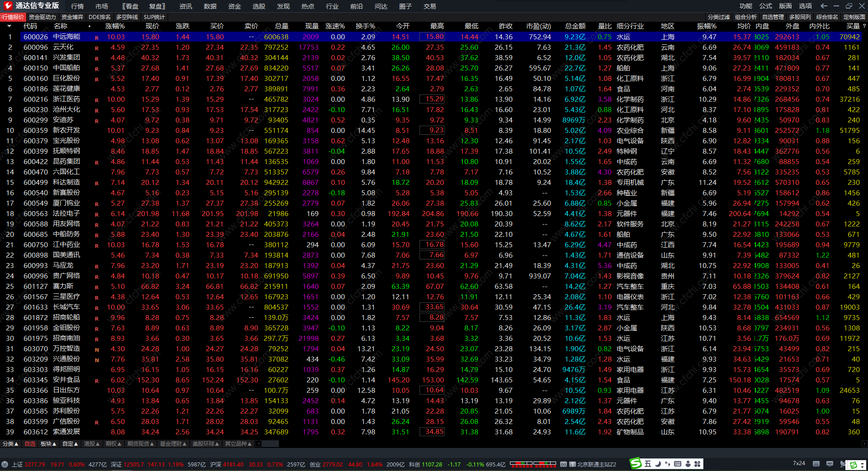The height and width of the screenshot is (471, 868).
Task: Click the 组合分析 button
Action: pos(746,17)
